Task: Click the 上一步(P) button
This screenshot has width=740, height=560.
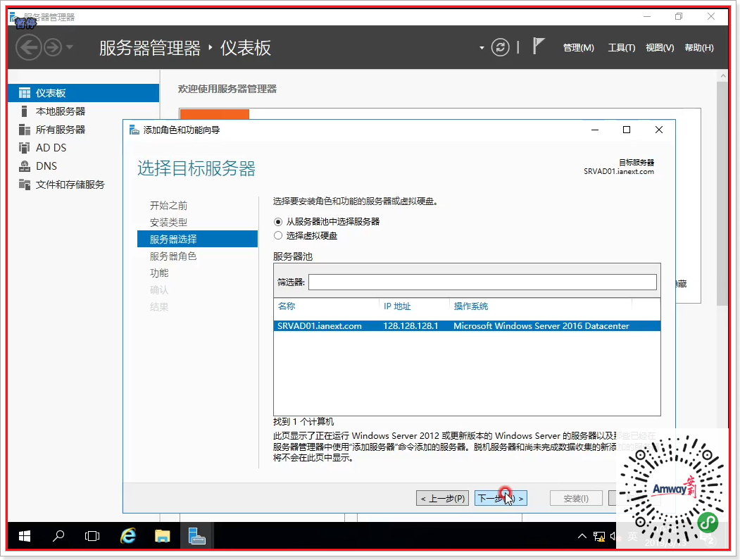Action: (443, 498)
